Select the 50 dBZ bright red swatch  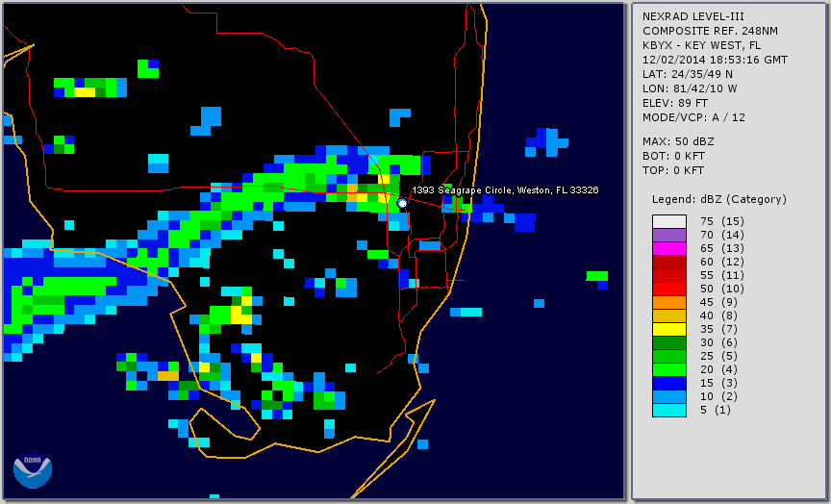click(669, 289)
